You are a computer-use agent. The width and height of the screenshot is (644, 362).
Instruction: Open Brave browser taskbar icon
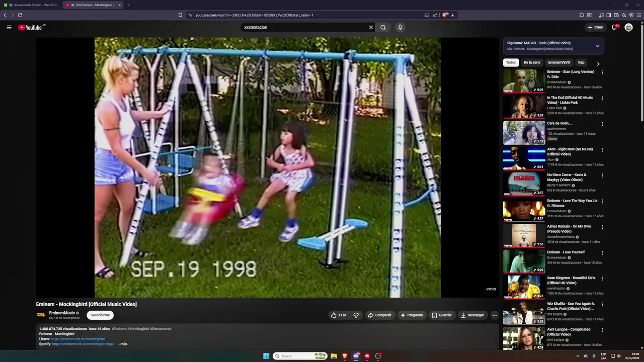345,356
